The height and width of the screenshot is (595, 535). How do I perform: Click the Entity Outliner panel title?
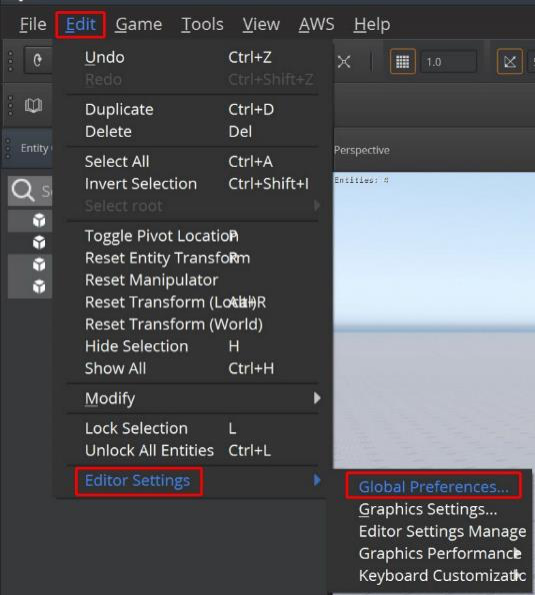pos(36,148)
